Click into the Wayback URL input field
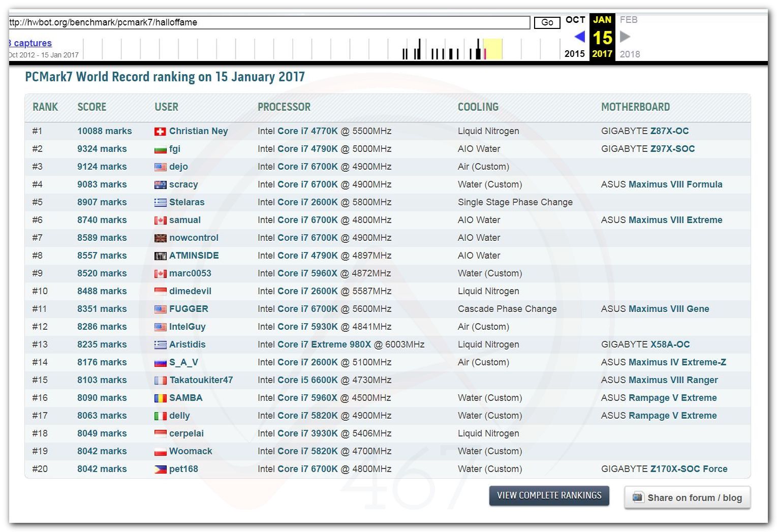This screenshot has width=777, height=532. (269, 22)
